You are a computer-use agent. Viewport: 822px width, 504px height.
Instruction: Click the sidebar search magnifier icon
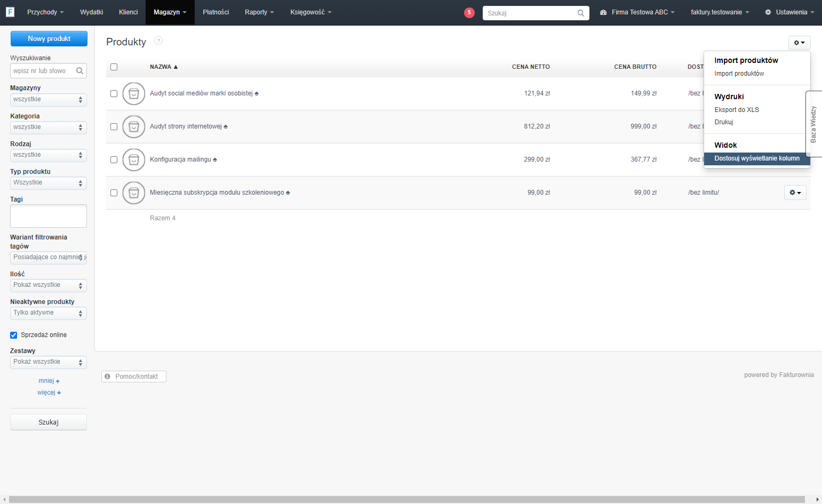click(x=79, y=70)
